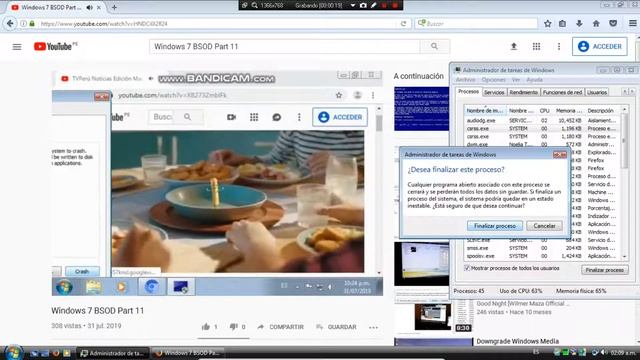Sort by the Nombre de imagen column header

tap(485, 111)
